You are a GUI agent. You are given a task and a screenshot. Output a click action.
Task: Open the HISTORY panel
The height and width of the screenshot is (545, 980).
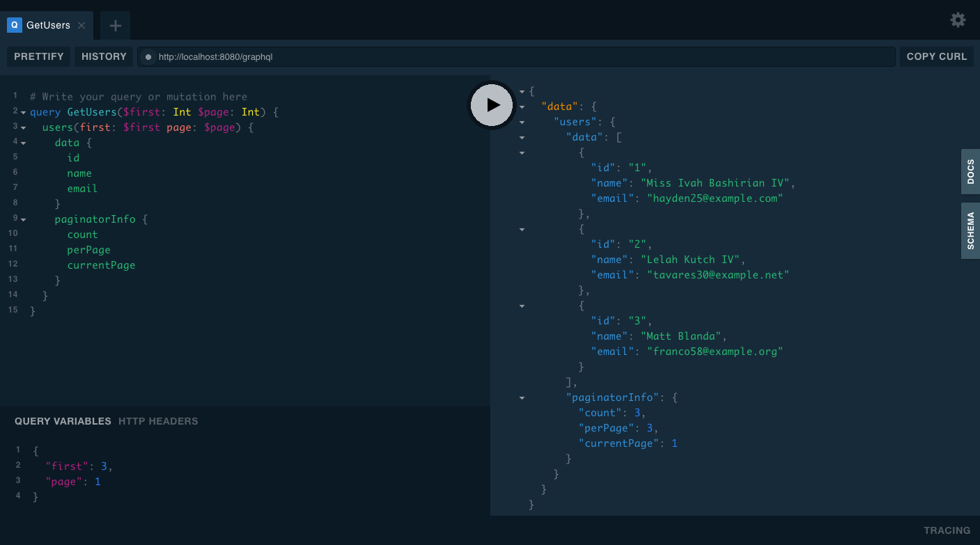103,56
